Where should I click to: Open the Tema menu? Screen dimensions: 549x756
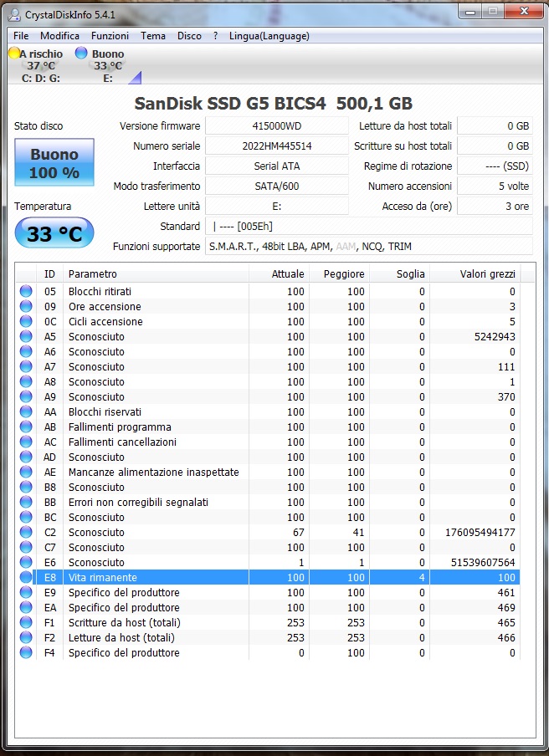pyautogui.click(x=153, y=36)
